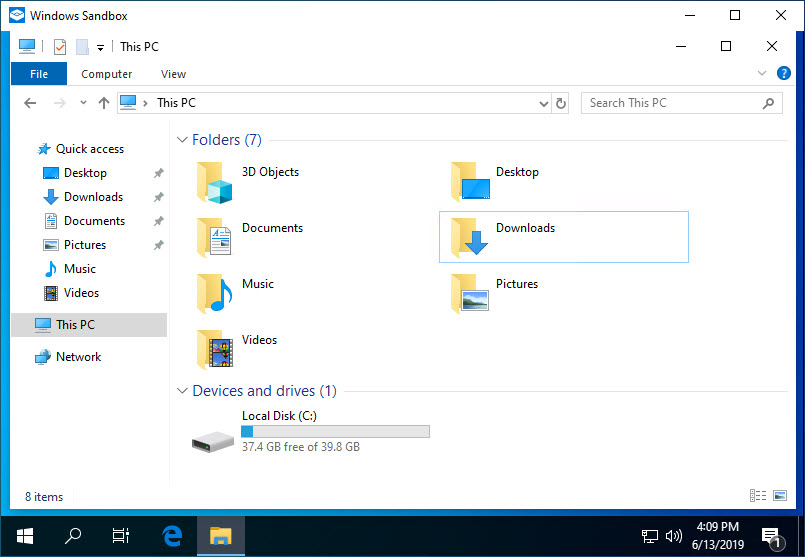This screenshot has width=805, height=557.
Task: Select Network in the navigation pane
Action: click(78, 357)
